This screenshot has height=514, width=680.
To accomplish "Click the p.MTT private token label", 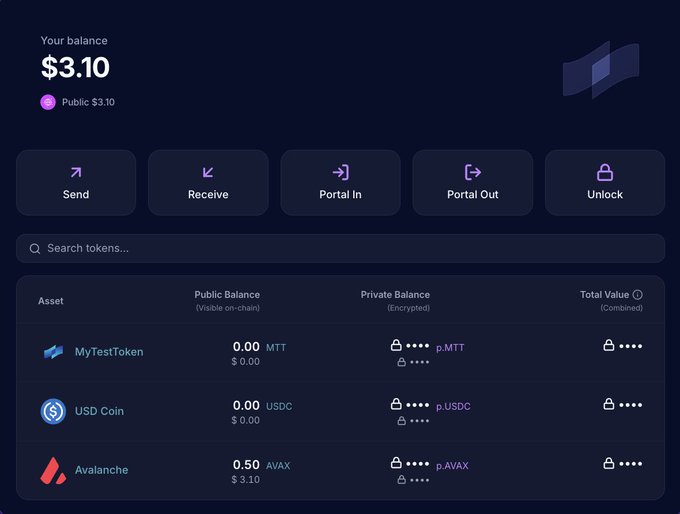I will 450,348.
